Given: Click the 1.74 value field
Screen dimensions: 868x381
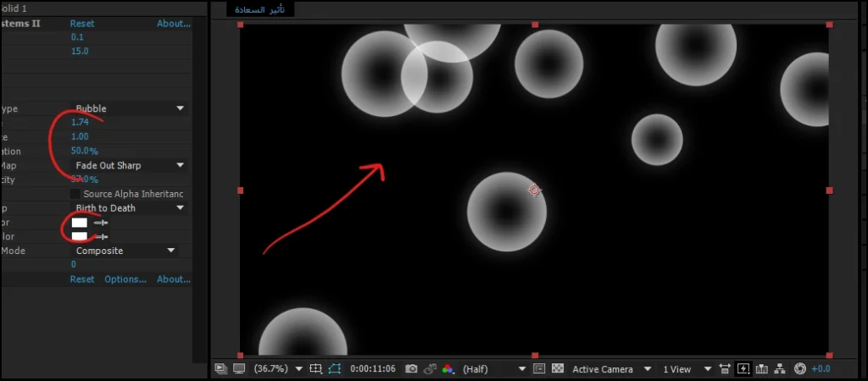Looking at the screenshot, I should (80, 122).
